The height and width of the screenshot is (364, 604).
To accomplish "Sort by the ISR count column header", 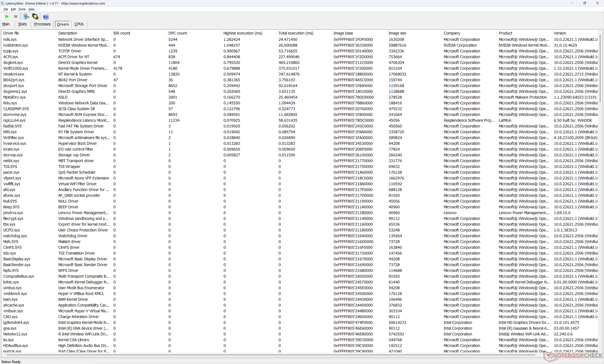I will [139, 33].
